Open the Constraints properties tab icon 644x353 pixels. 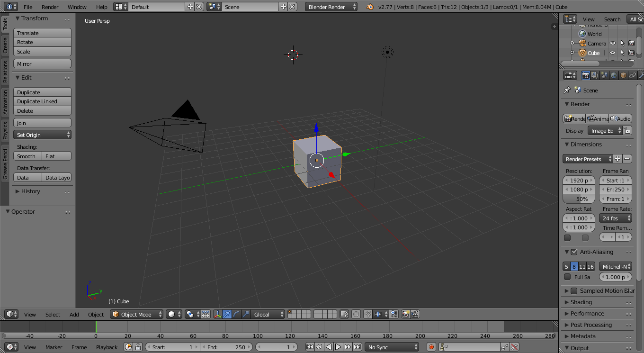633,75
